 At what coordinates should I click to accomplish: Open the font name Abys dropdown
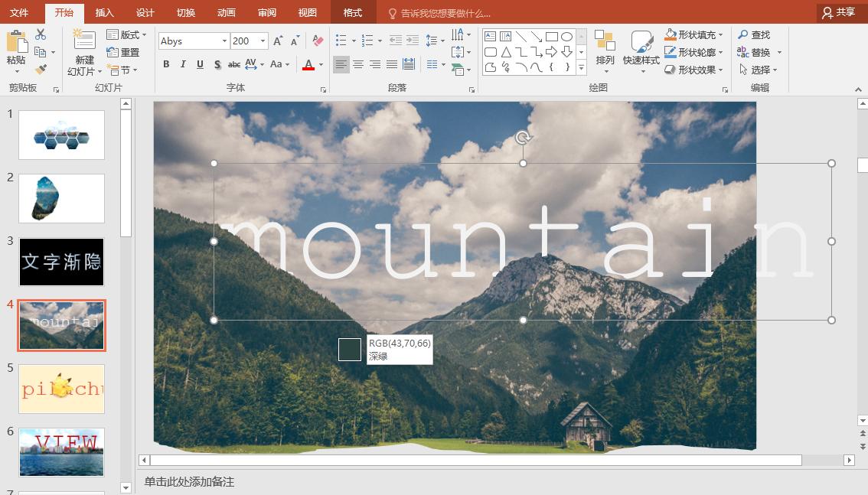point(224,41)
